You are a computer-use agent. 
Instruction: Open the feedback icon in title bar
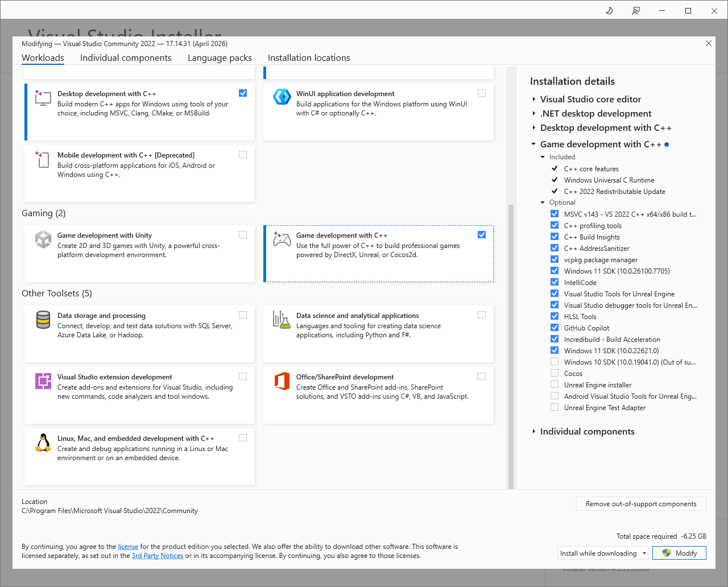pyautogui.click(x=636, y=11)
